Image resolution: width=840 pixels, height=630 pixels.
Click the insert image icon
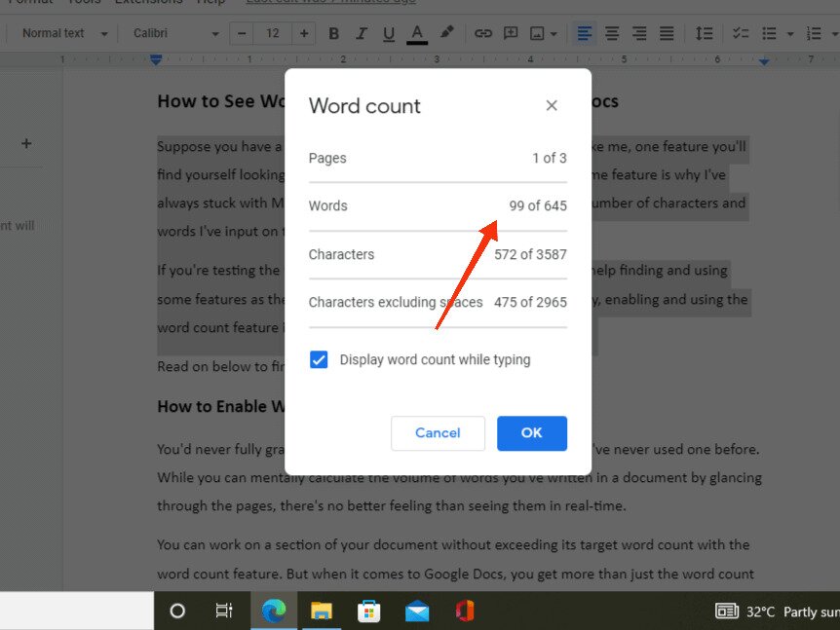537,34
